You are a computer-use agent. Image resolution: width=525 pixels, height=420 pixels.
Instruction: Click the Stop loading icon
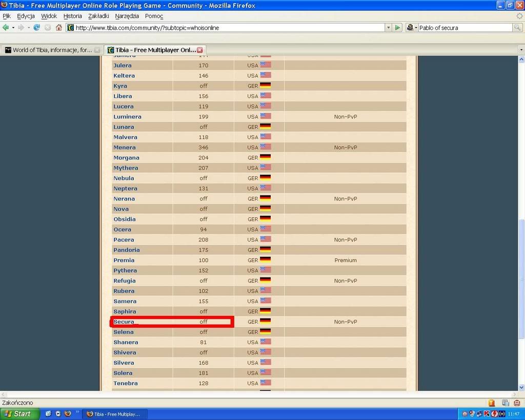coord(48,28)
